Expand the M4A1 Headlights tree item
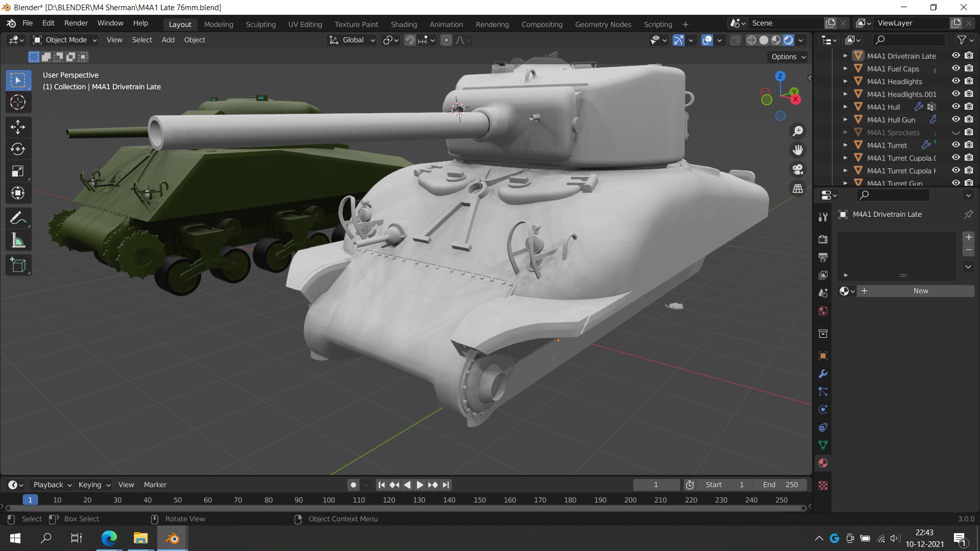 pyautogui.click(x=845, y=81)
